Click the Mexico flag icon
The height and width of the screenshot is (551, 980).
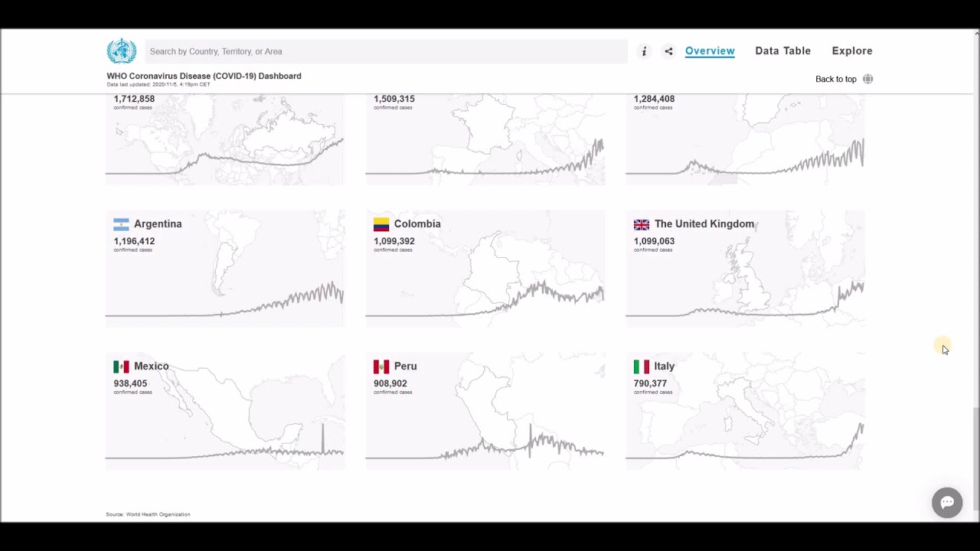tap(121, 367)
